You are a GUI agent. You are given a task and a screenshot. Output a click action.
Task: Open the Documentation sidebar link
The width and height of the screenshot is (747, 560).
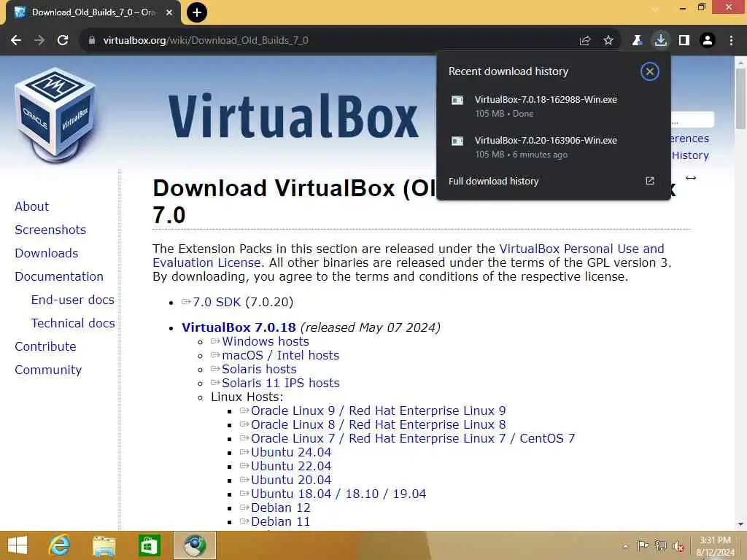59,276
